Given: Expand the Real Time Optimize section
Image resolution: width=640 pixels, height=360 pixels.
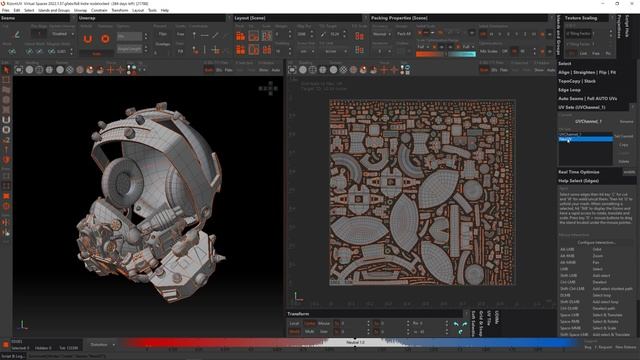Looking at the screenshot, I should pos(579,172).
